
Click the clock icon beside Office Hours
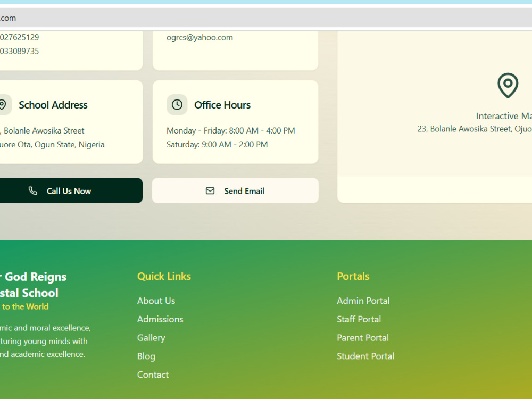[x=177, y=104]
